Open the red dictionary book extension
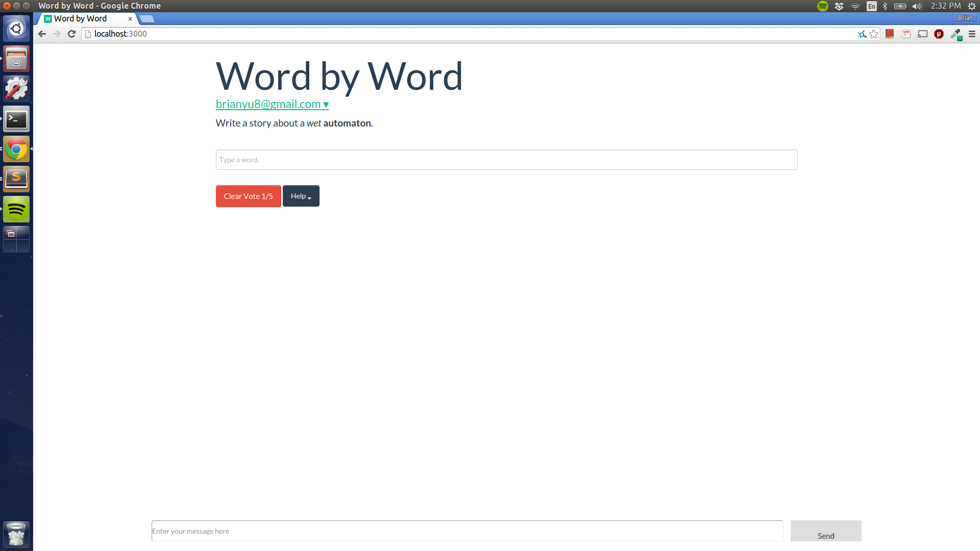Screen dimensions: 980x551 pyautogui.click(x=890, y=34)
